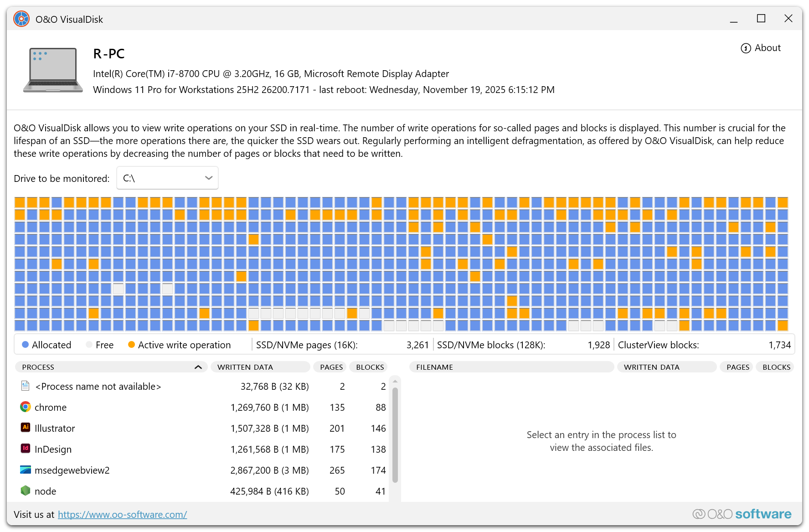The height and width of the screenshot is (532, 809).
Task: Click the Illustrator app icon
Action: pos(26,428)
